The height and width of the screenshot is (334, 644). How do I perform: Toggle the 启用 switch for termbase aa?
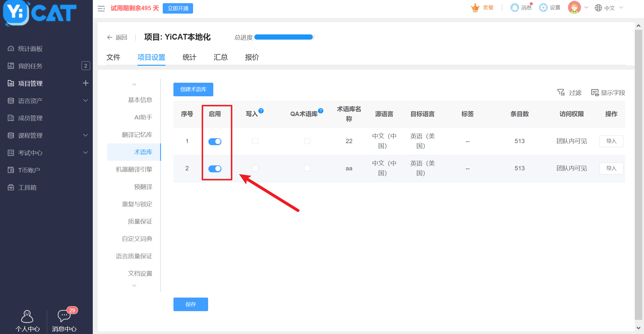click(x=215, y=169)
